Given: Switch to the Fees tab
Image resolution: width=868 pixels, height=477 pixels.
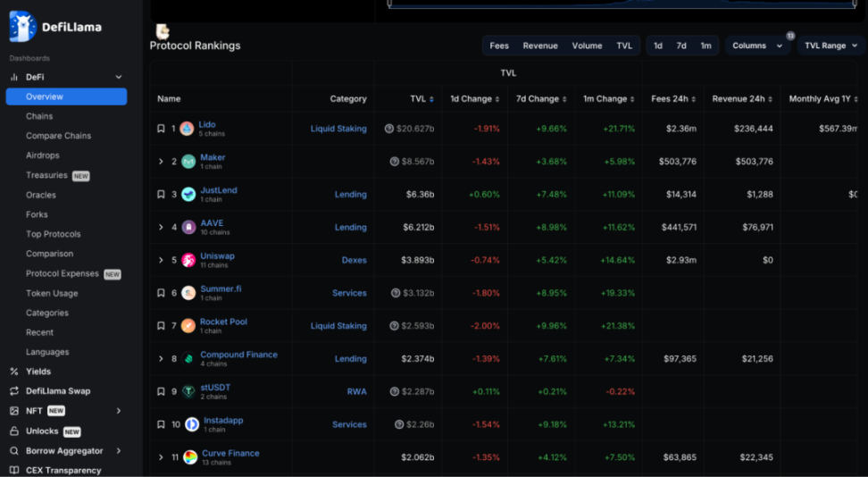Looking at the screenshot, I should (499, 46).
